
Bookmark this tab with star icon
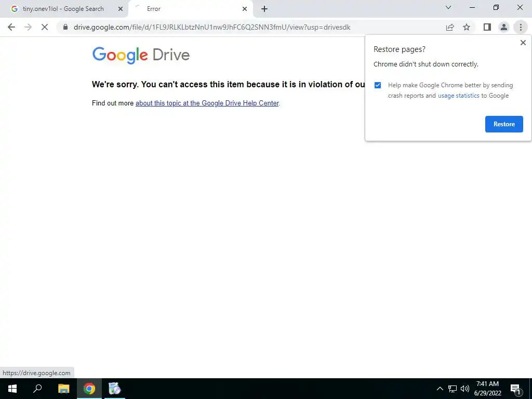(467, 27)
